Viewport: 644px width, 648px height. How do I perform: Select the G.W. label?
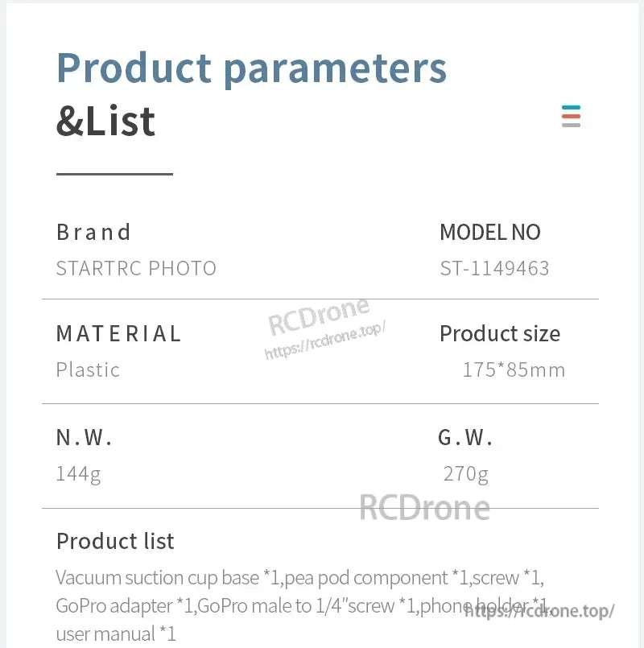(x=465, y=438)
